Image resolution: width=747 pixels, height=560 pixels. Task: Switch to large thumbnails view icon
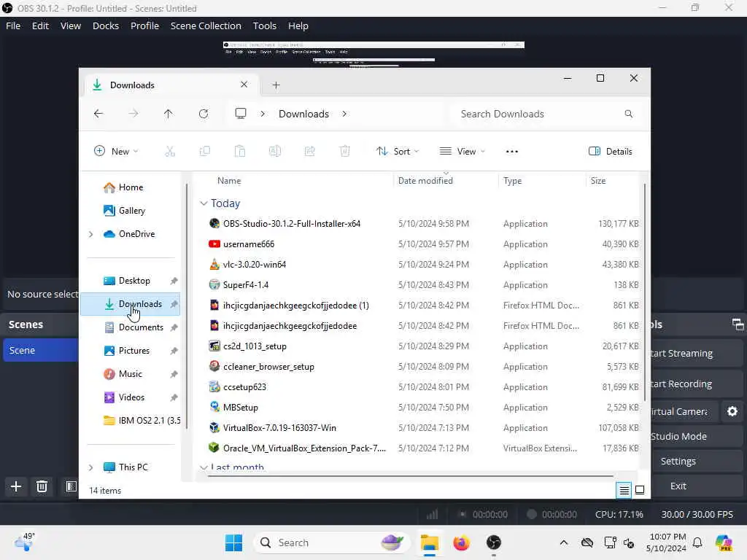(x=640, y=490)
